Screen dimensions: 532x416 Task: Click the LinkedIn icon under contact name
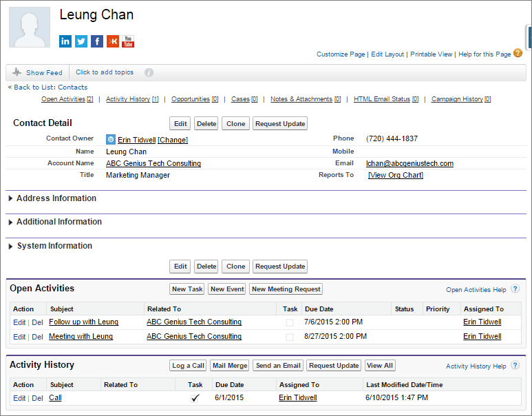65,41
